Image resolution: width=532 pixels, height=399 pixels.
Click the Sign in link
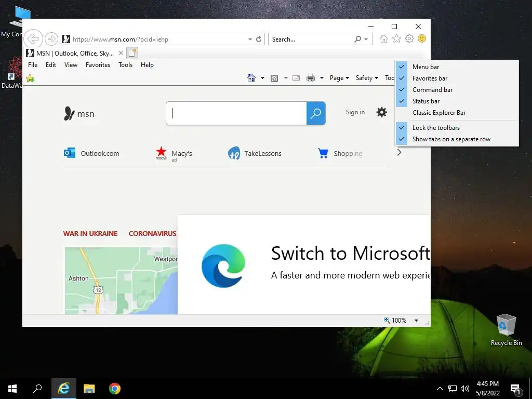pyautogui.click(x=355, y=112)
